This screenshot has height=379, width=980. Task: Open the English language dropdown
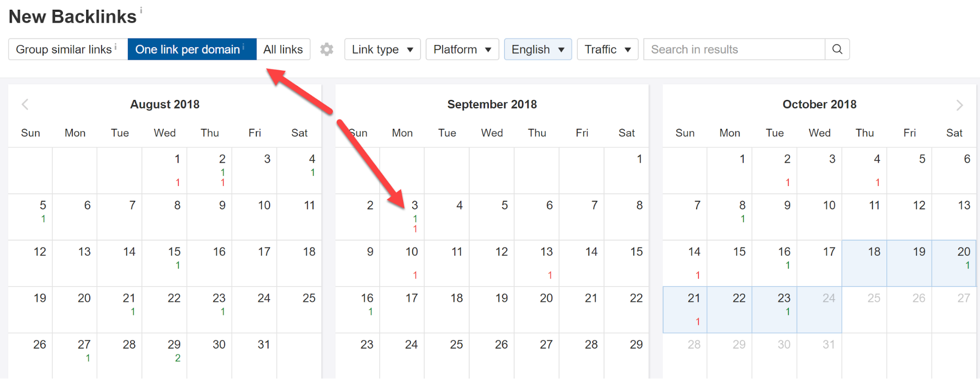[x=538, y=49]
